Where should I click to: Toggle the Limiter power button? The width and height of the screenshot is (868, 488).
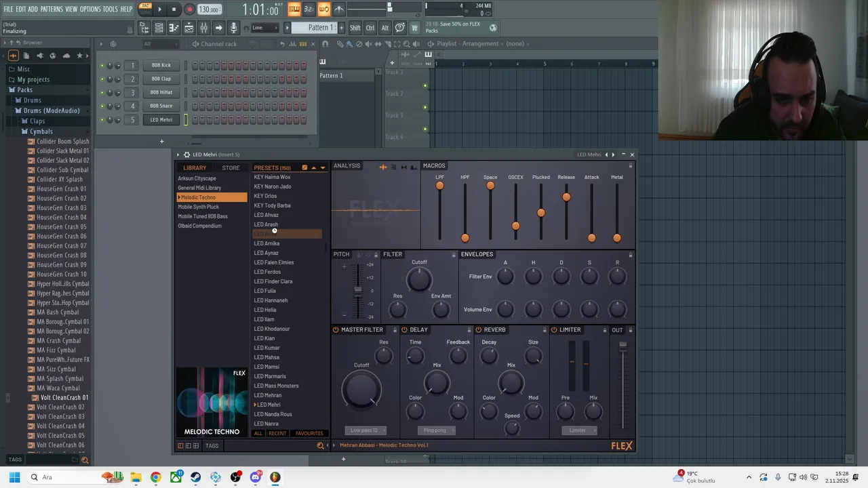point(554,330)
